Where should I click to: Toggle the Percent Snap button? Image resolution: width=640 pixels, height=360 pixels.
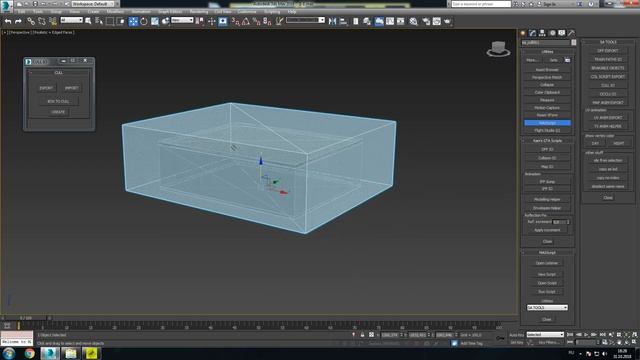pyautogui.click(x=256, y=21)
